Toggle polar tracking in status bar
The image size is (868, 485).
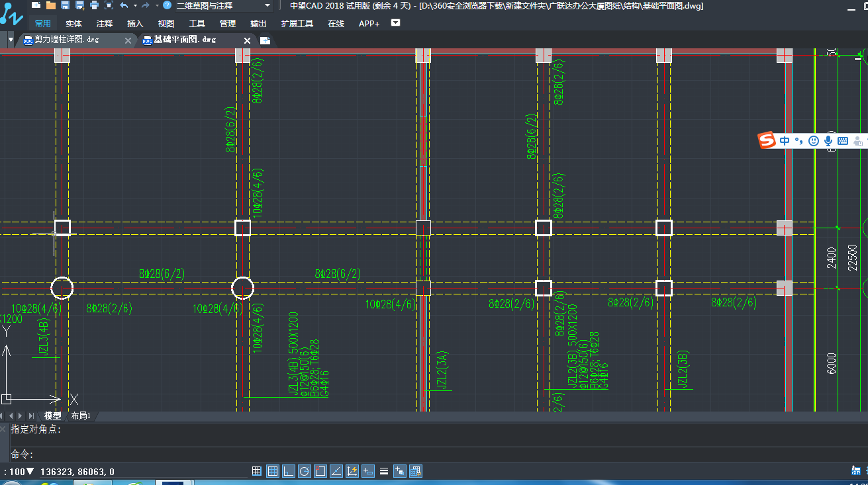coord(305,471)
